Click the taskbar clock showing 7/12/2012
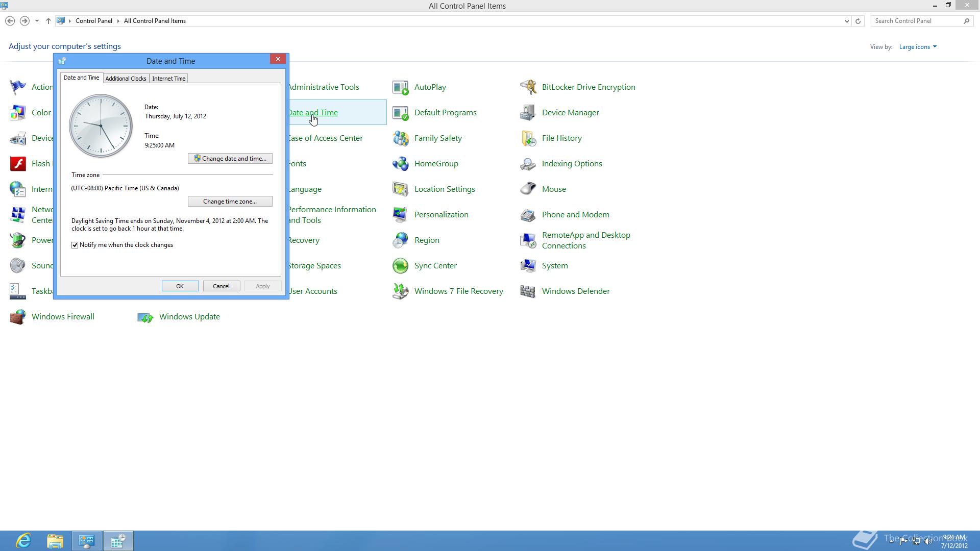The height and width of the screenshot is (551, 980). click(954, 541)
